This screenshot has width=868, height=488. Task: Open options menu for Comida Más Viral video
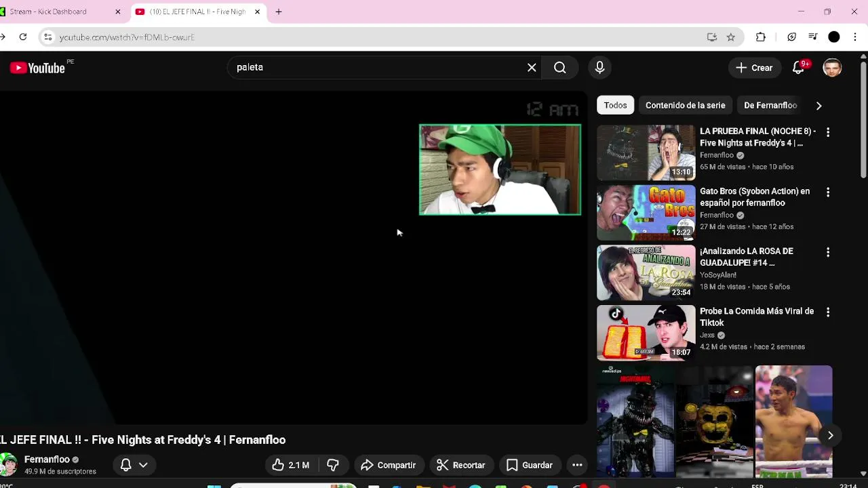(828, 312)
